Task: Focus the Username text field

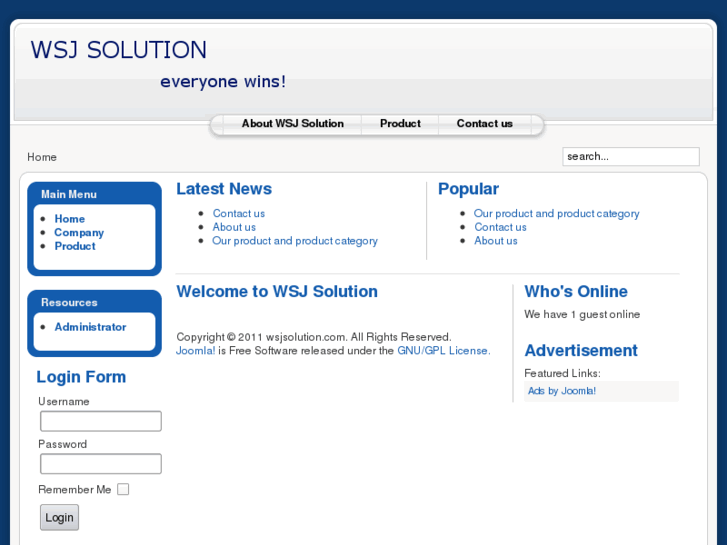Action: pos(101,421)
